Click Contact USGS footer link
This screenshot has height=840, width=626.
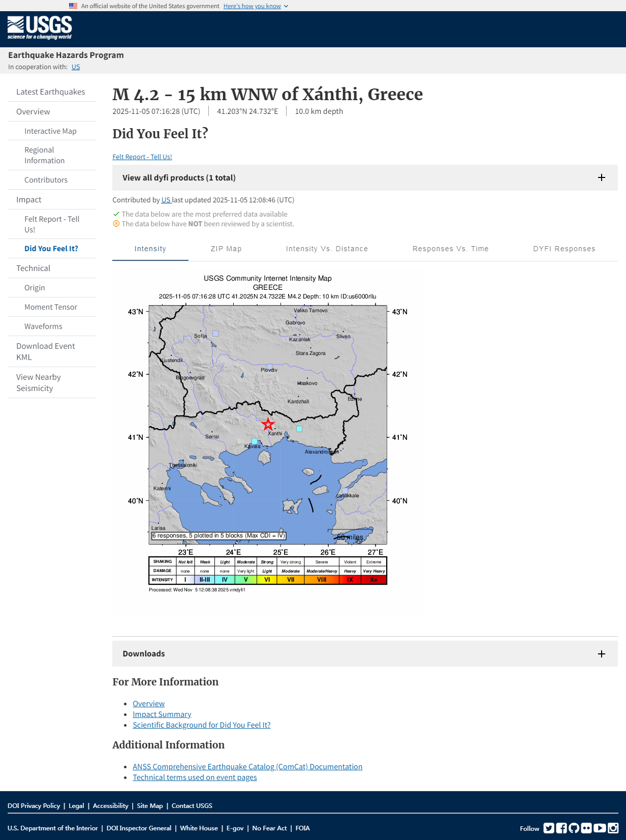coord(192,806)
